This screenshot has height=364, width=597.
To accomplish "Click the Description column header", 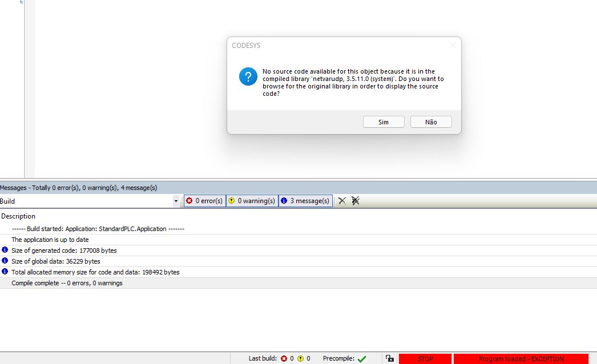I will click(18, 216).
